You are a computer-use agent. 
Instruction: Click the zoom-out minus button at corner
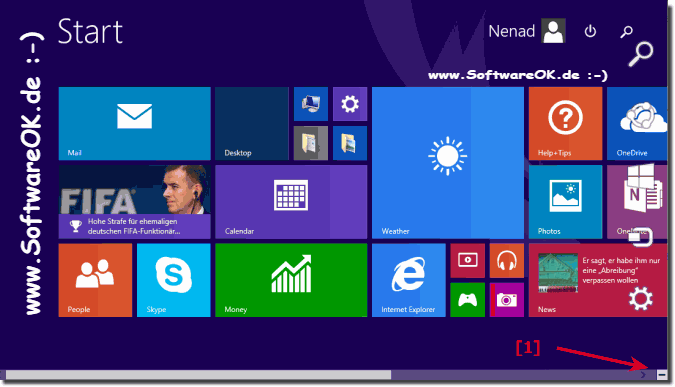(662, 375)
